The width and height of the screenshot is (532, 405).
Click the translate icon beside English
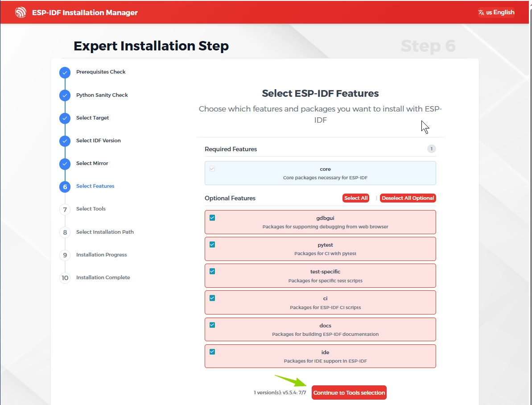coord(481,12)
